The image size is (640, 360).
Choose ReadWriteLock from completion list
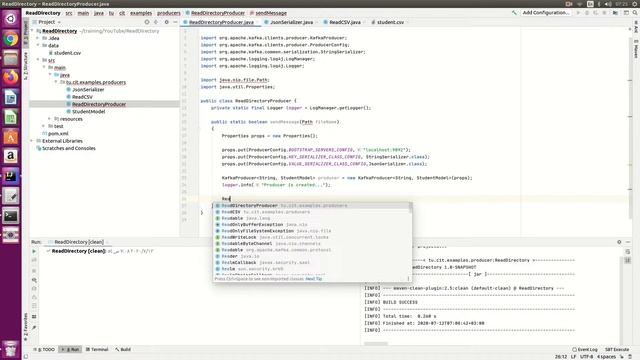coord(311,237)
